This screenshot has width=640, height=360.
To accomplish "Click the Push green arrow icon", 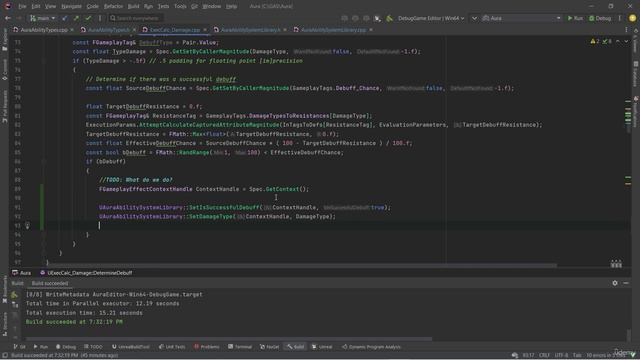I will 76,18.
